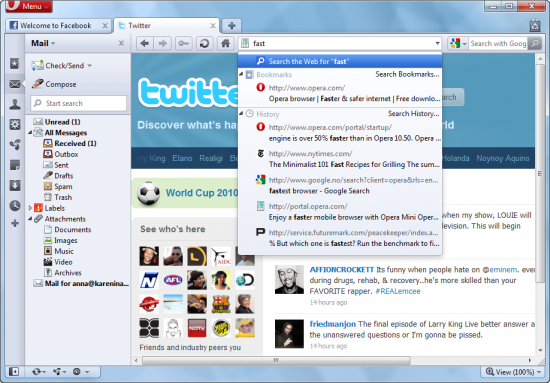The width and height of the screenshot is (550, 383).
Task: Click the Search Bookmarks... link
Action: (407, 74)
